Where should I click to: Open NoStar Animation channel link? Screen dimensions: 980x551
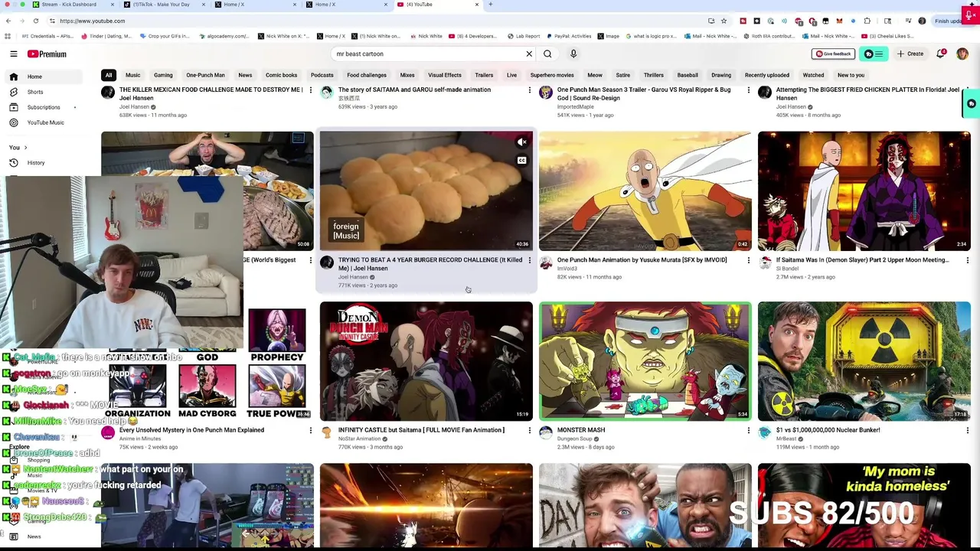pos(359,439)
